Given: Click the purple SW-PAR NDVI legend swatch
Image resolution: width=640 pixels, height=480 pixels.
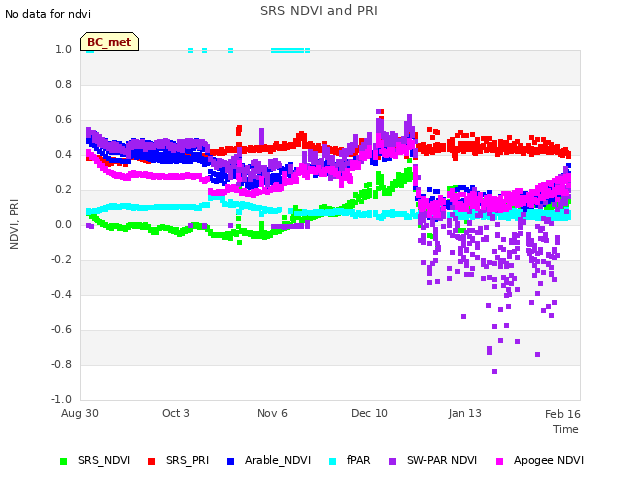Looking at the screenshot, I should coord(392,461).
